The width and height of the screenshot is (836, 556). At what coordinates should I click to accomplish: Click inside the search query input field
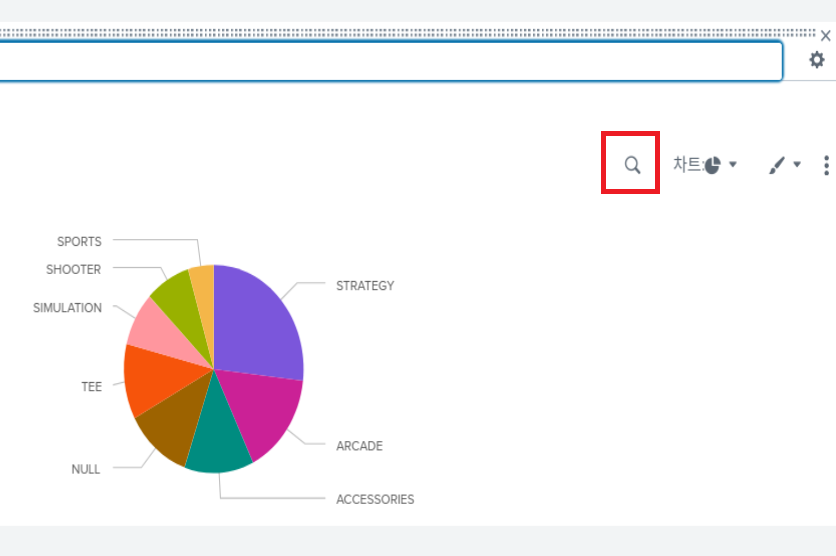(x=390, y=61)
